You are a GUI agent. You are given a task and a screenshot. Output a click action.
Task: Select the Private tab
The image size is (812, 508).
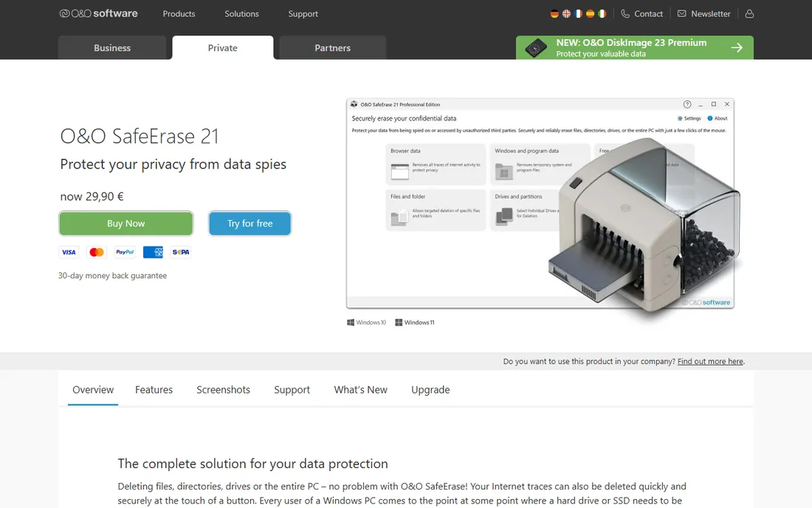pyautogui.click(x=223, y=48)
